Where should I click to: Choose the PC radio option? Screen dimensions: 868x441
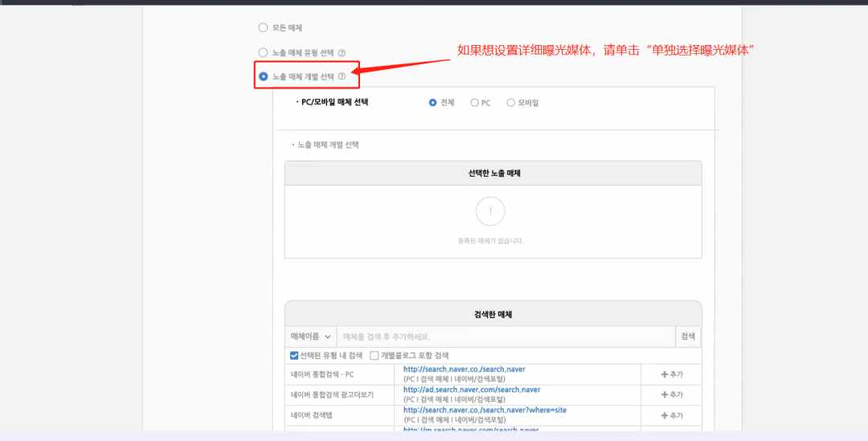tap(474, 102)
